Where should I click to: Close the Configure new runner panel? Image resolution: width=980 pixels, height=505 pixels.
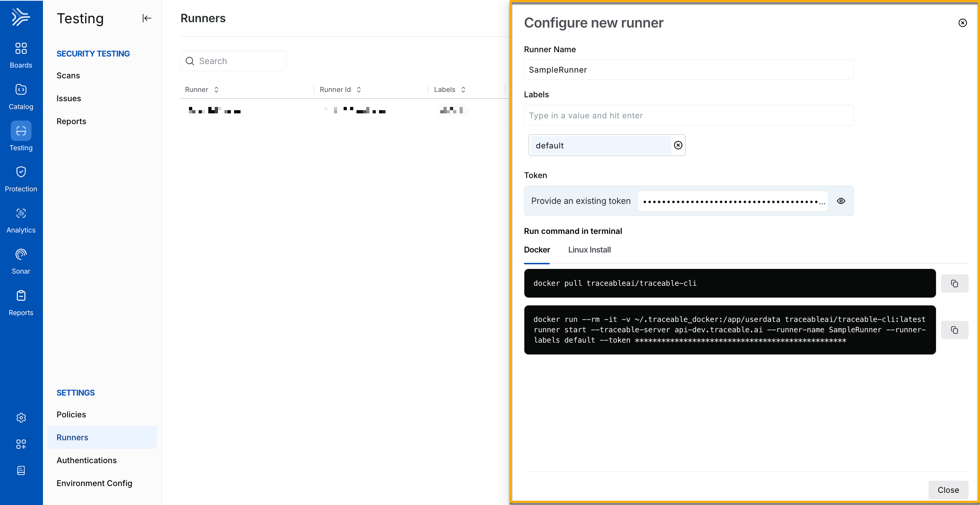[x=962, y=23]
